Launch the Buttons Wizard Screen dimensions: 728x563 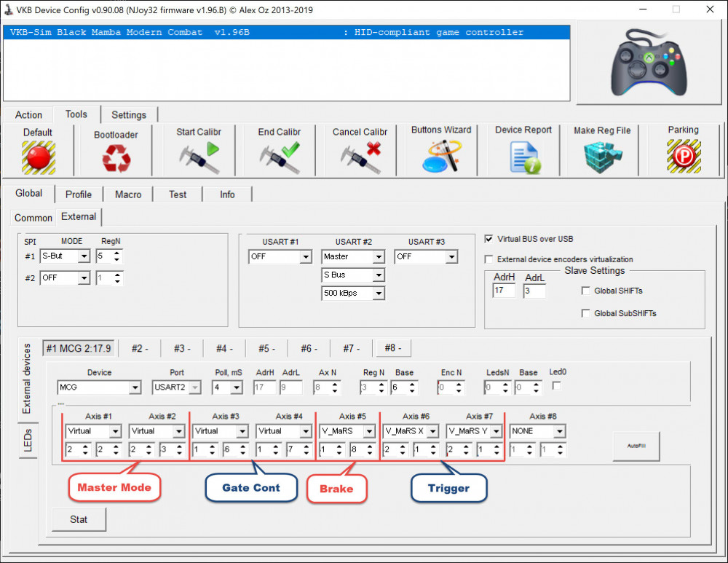coord(441,154)
